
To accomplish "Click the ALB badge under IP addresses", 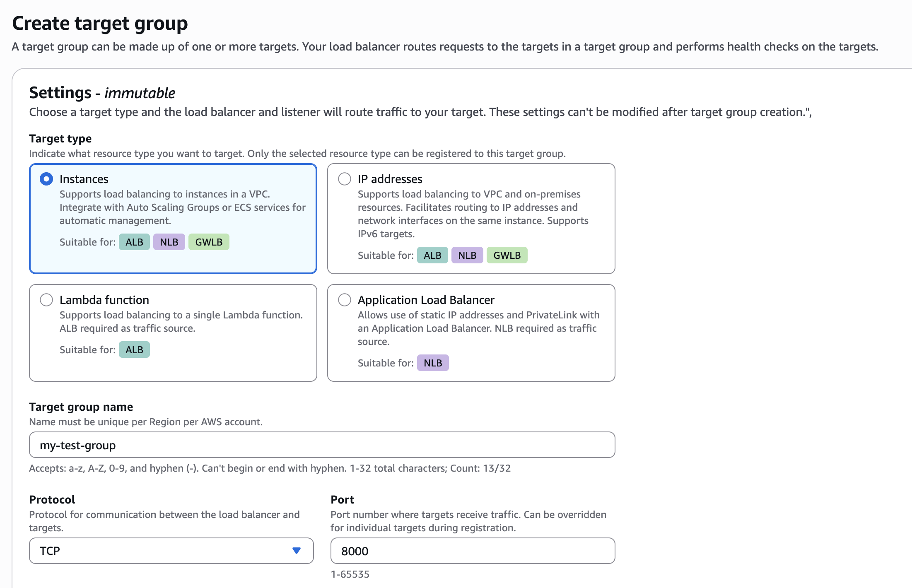I will [432, 255].
